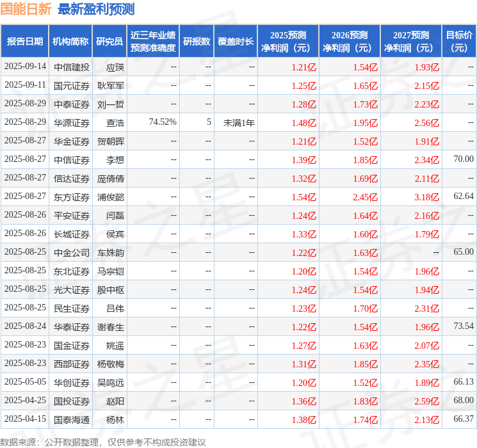Click researcher name 殷中枢
Image resolution: width=477 pixels, height=448 pixels.
point(110,290)
